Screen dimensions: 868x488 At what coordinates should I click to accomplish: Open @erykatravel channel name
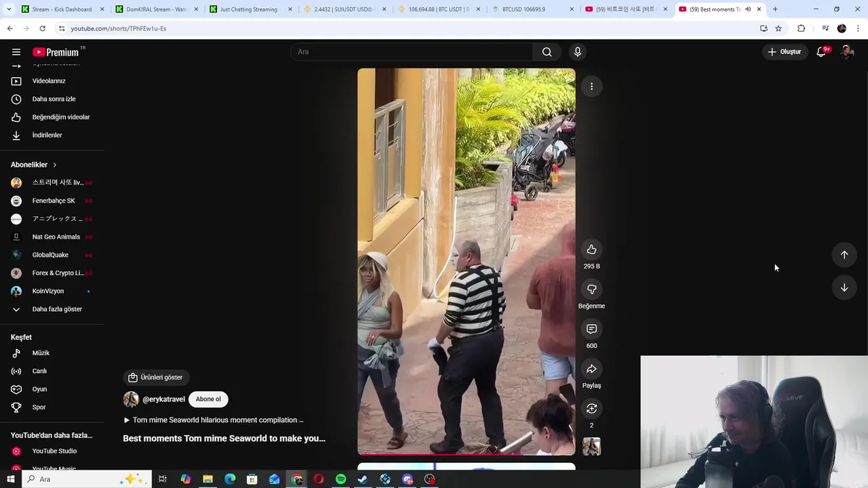(163, 400)
